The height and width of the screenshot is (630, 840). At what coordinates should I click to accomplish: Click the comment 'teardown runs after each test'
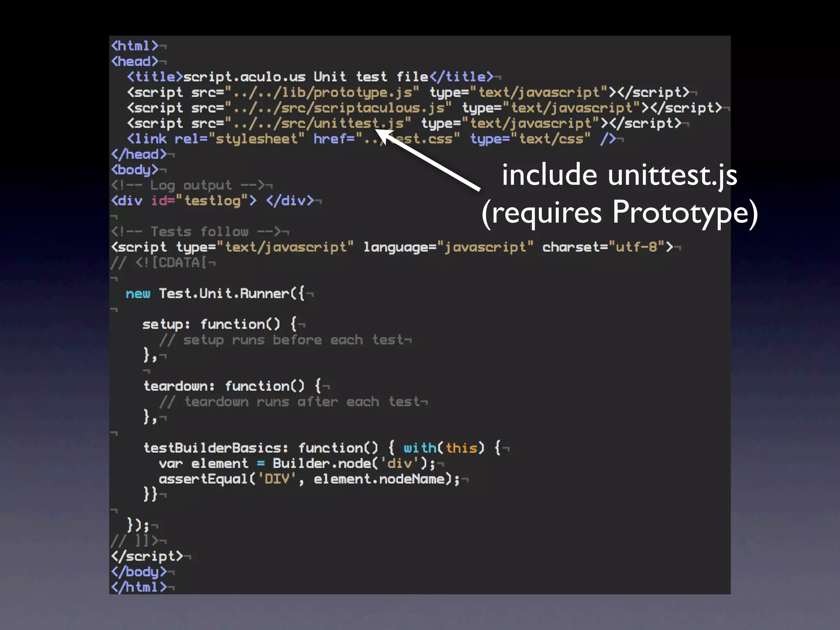click(x=290, y=402)
